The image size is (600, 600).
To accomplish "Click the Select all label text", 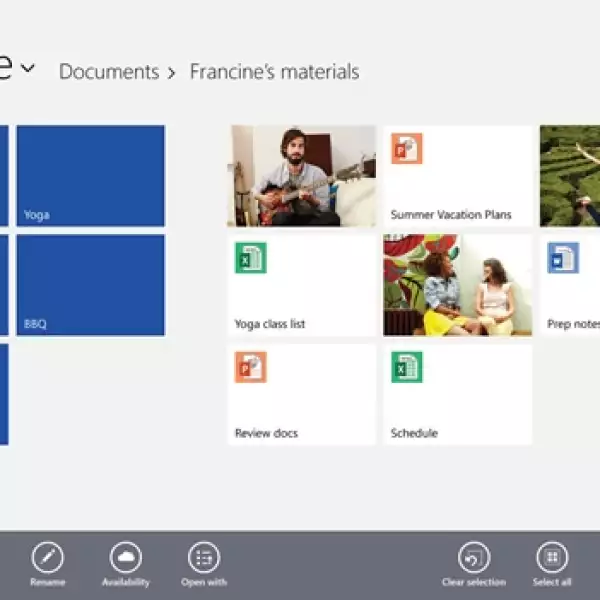I will point(552,582).
